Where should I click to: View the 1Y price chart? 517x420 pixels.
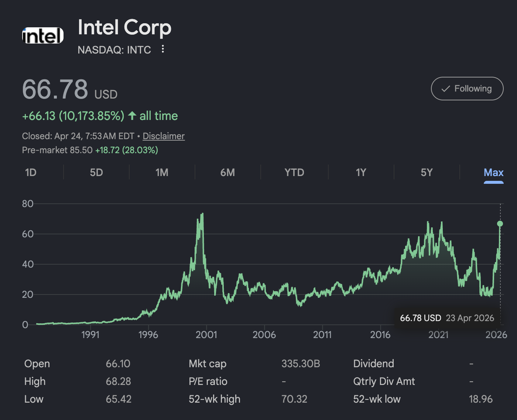pyautogui.click(x=361, y=172)
